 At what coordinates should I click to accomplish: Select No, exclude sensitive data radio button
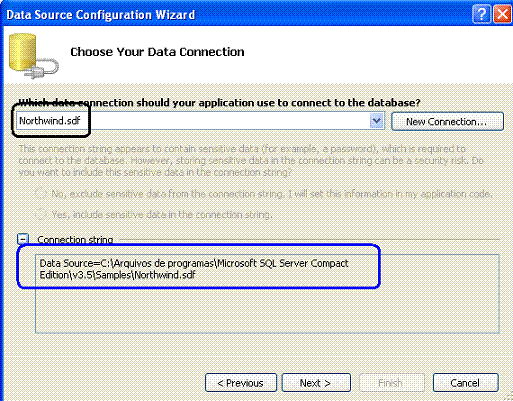[x=40, y=193]
